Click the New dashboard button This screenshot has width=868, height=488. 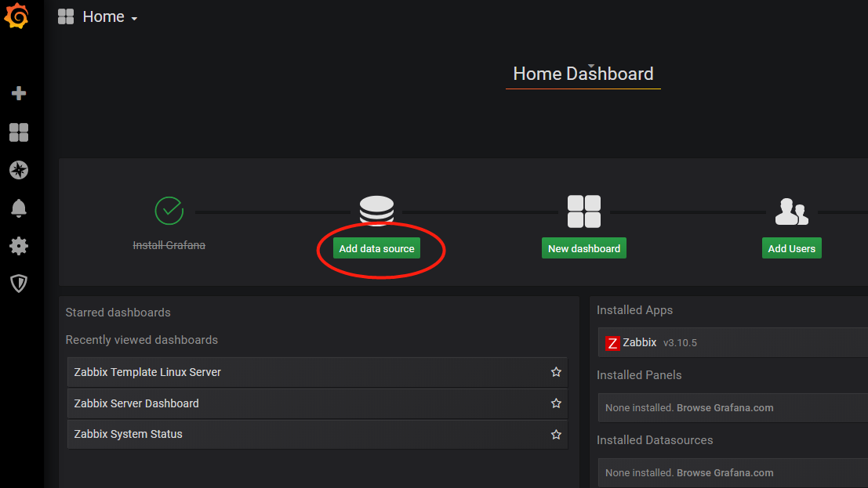click(583, 248)
